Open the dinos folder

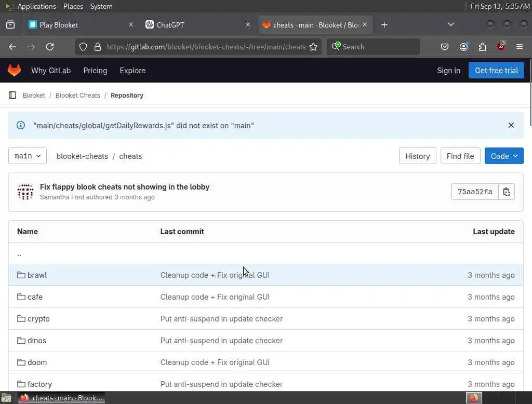point(37,341)
